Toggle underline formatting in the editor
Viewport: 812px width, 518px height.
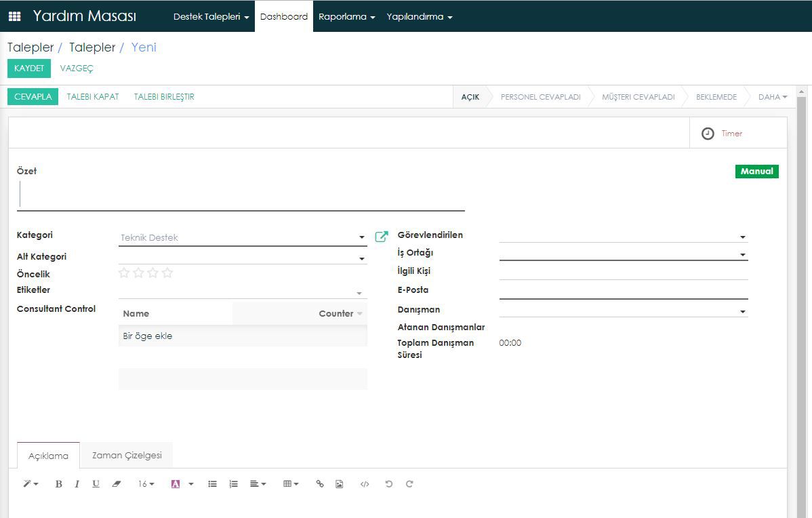(96, 484)
